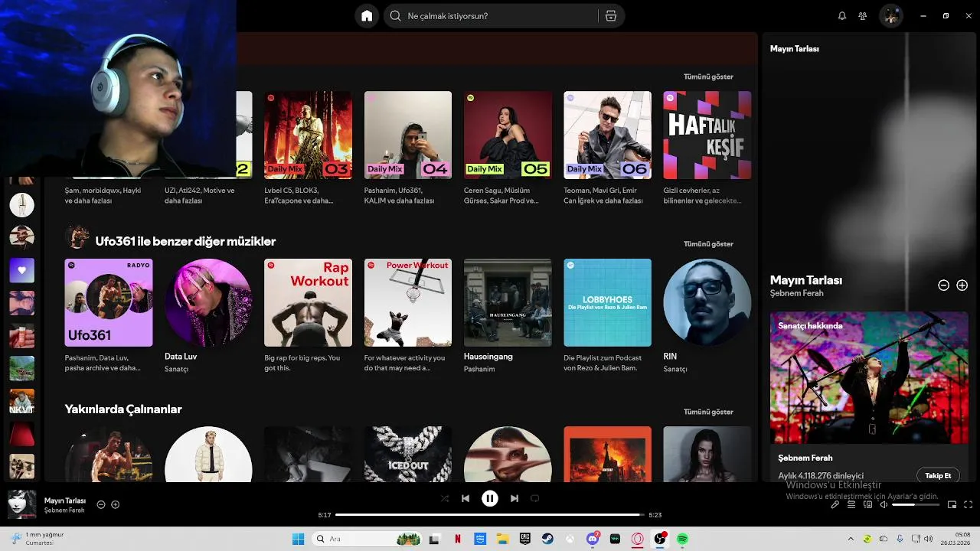Open the Hauseingang album

pyautogui.click(x=508, y=302)
